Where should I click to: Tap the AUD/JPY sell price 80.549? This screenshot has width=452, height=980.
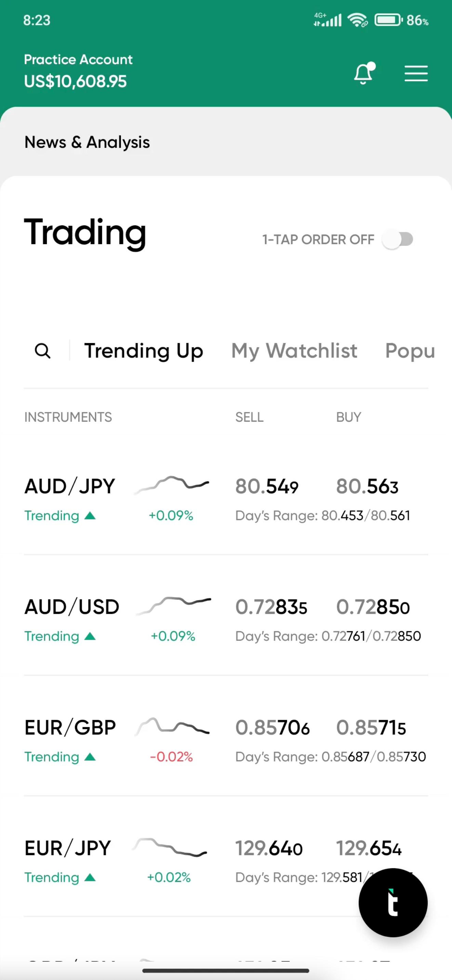(267, 486)
